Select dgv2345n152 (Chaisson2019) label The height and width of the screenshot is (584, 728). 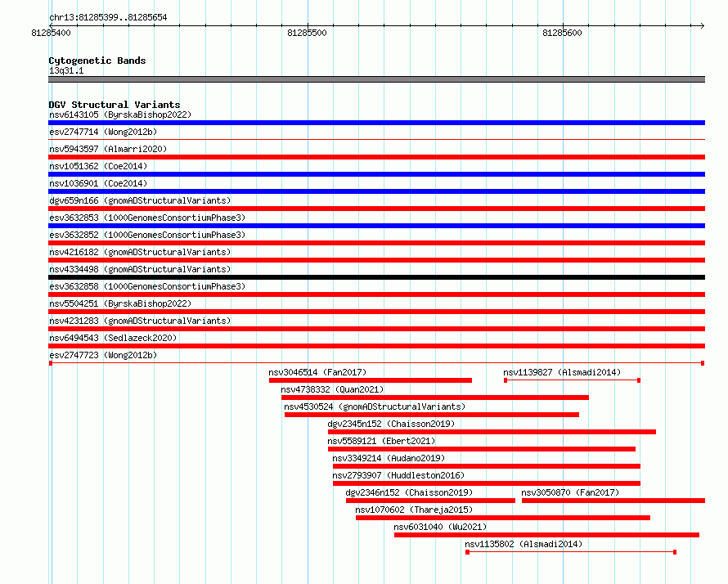[x=391, y=424]
